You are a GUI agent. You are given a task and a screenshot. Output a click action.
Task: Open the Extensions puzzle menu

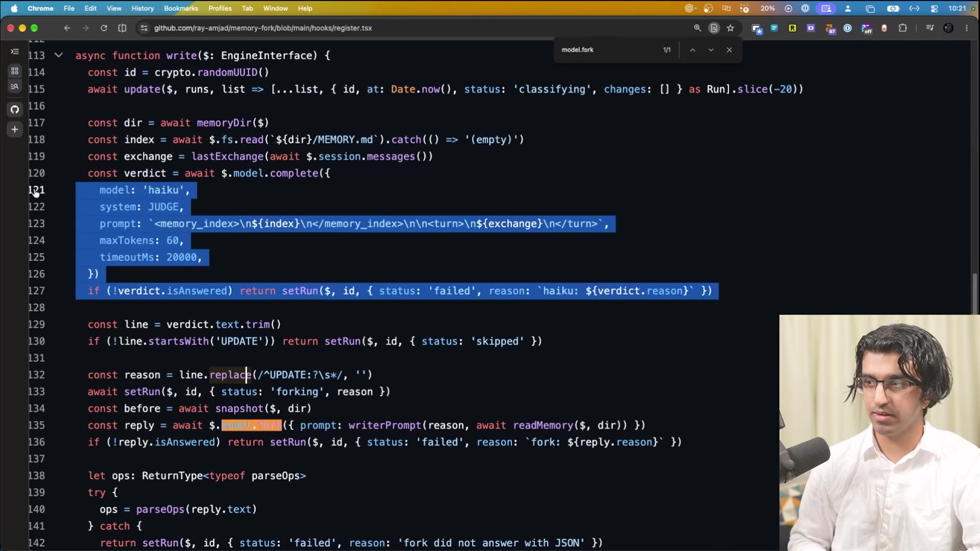click(903, 28)
